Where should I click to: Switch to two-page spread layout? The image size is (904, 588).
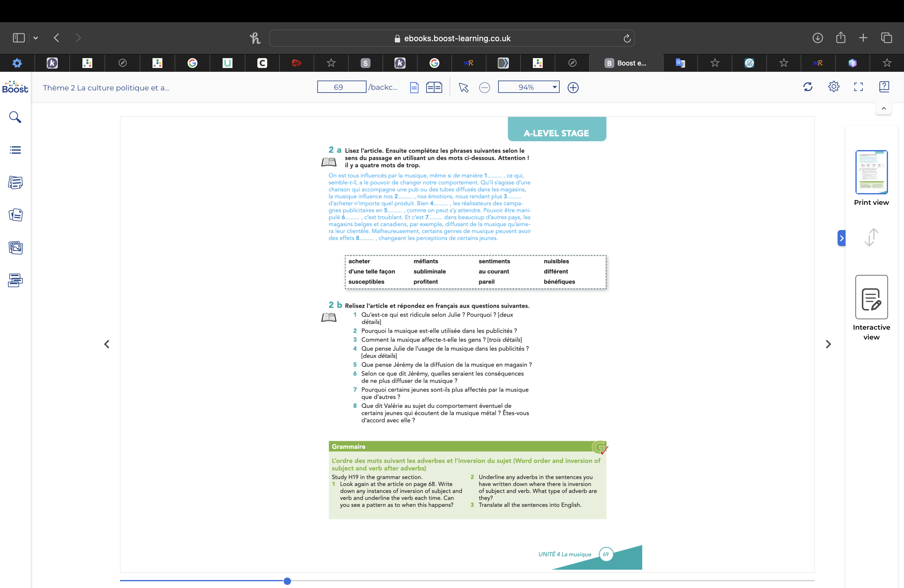(x=434, y=88)
